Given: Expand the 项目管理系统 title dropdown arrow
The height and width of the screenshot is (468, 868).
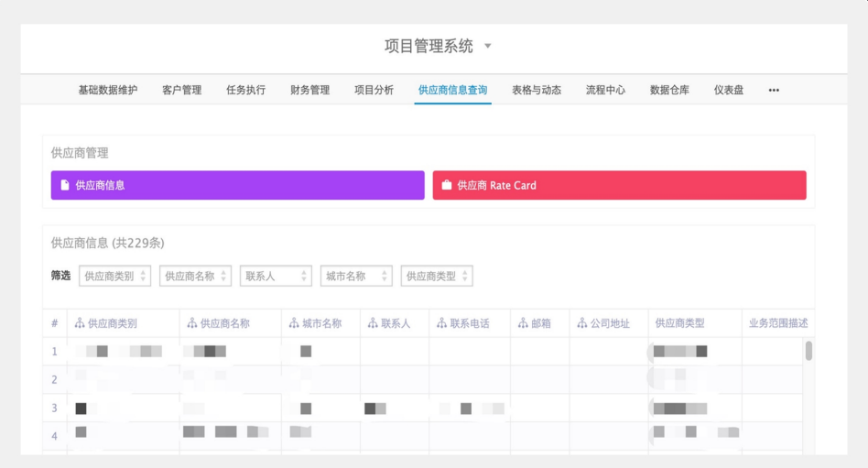Looking at the screenshot, I should point(488,47).
